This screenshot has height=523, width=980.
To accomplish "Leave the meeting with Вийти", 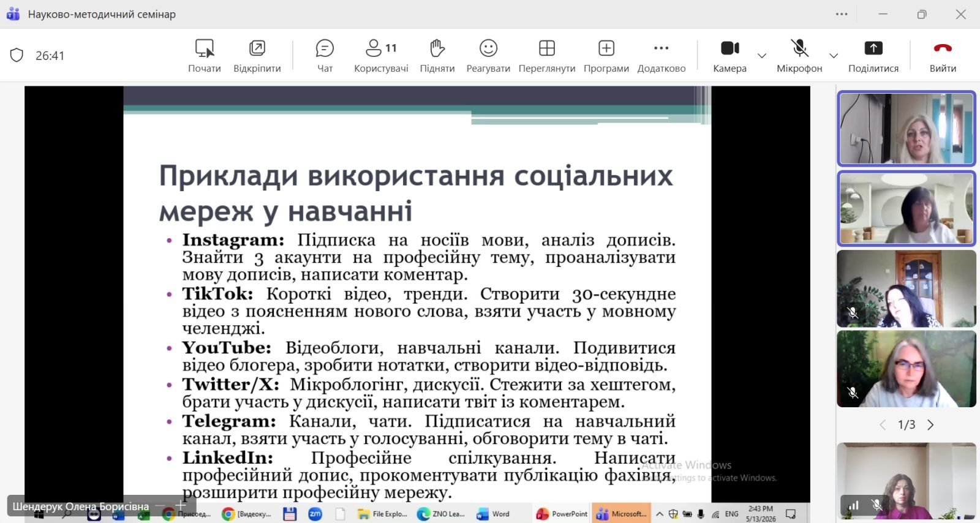I will (x=943, y=56).
